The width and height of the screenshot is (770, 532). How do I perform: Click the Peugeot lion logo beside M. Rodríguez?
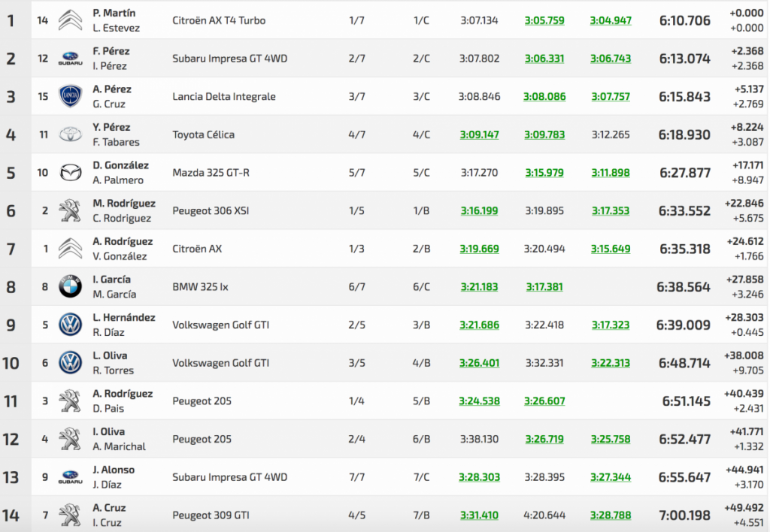click(x=70, y=211)
